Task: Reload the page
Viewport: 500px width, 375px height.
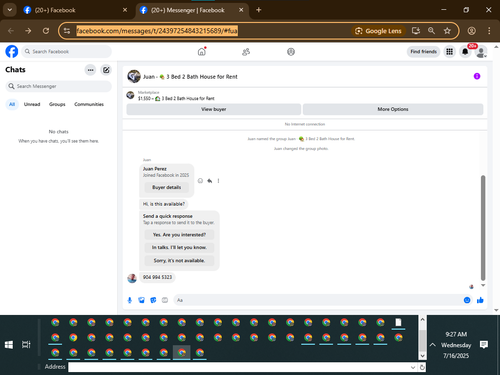Action: [x=46, y=31]
